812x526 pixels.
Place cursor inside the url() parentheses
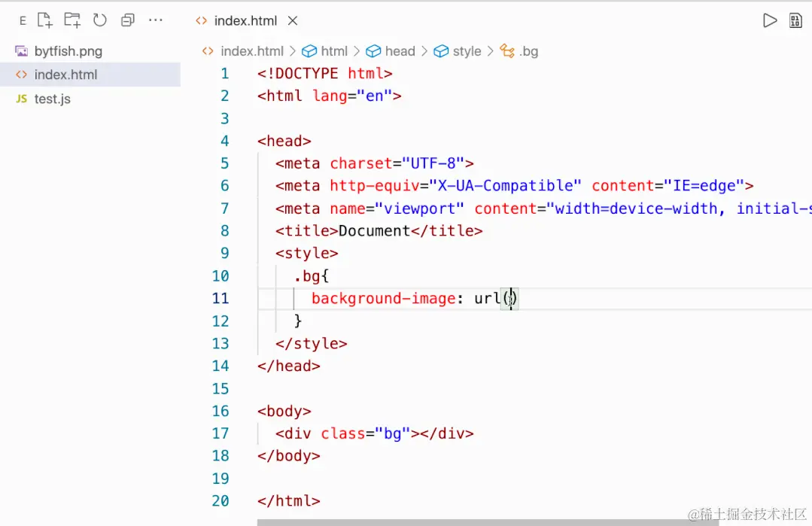[x=509, y=299]
